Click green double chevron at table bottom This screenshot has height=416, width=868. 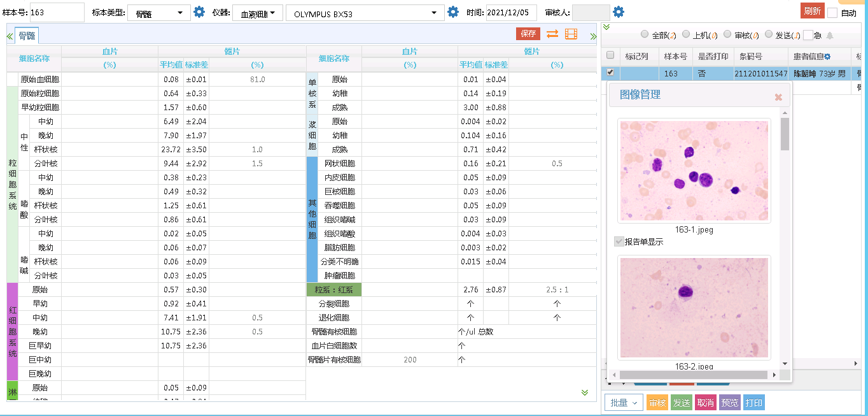click(585, 392)
